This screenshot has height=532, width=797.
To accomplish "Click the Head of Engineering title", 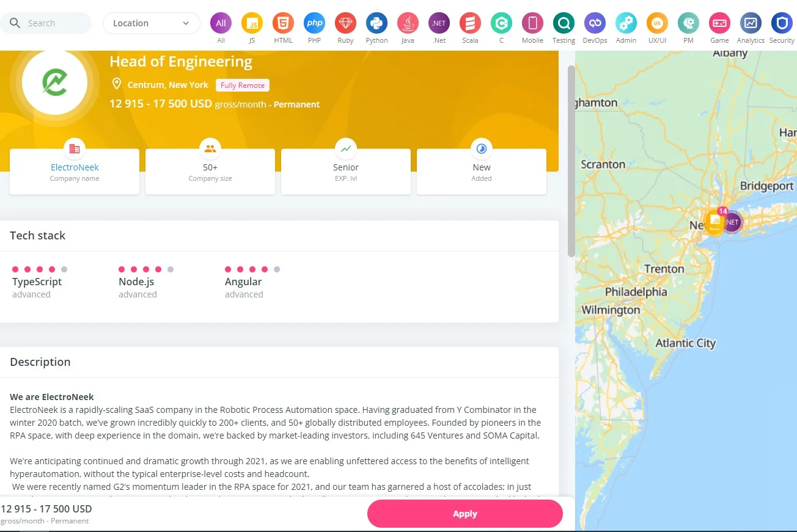I will point(181,62).
